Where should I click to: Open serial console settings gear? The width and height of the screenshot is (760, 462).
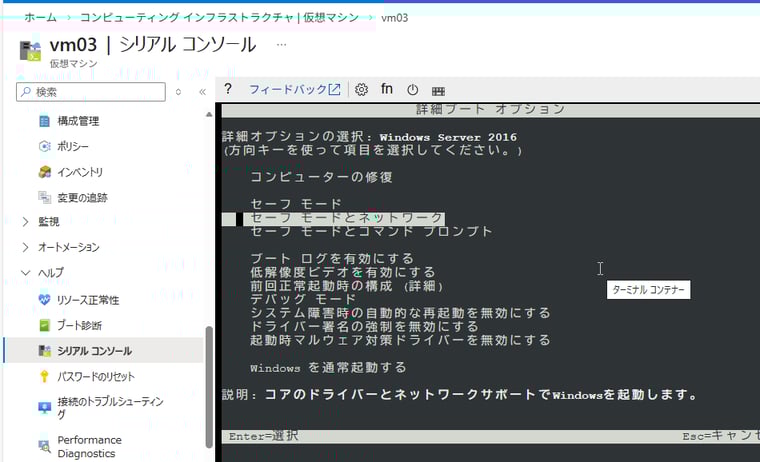click(x=361, y=90)
